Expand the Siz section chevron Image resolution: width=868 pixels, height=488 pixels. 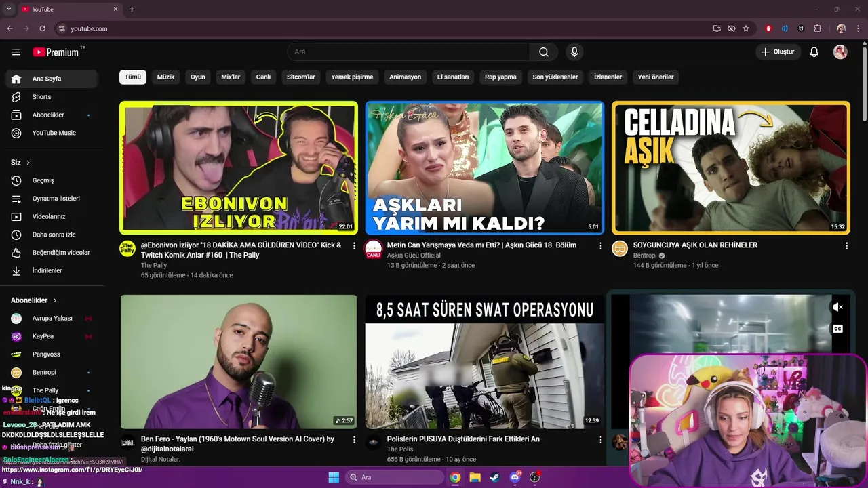[28, 163]
